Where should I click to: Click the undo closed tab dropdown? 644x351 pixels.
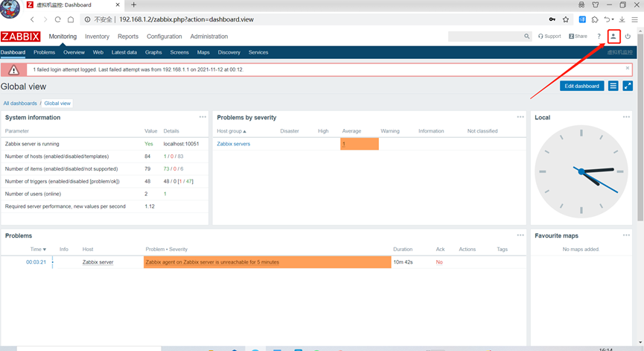pyautogui.click(x=609, y=19)
